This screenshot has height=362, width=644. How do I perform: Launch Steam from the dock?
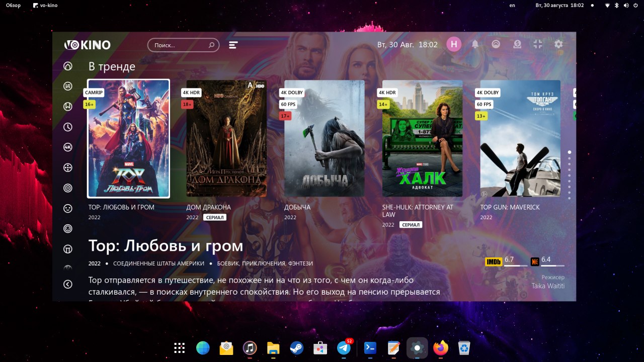coord(296,347)
